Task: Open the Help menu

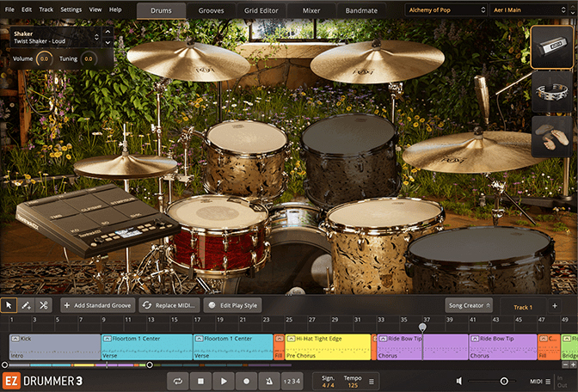Action: coord(115,9)
